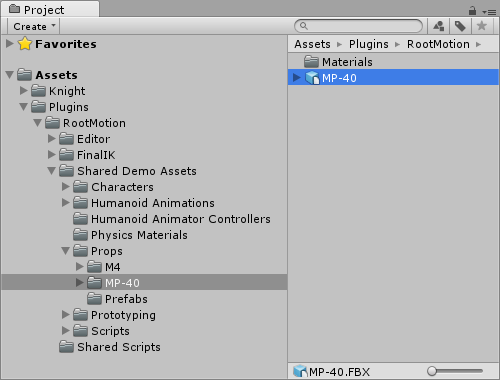Expand the MP-40 model asset arrow
This screenshot has height=380, width=500.
tap(296, 78)
